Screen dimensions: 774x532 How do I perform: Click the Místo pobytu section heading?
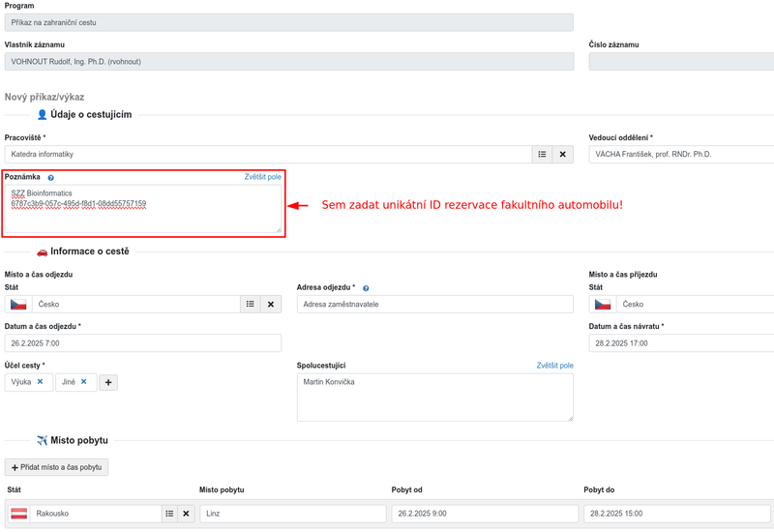79,440
